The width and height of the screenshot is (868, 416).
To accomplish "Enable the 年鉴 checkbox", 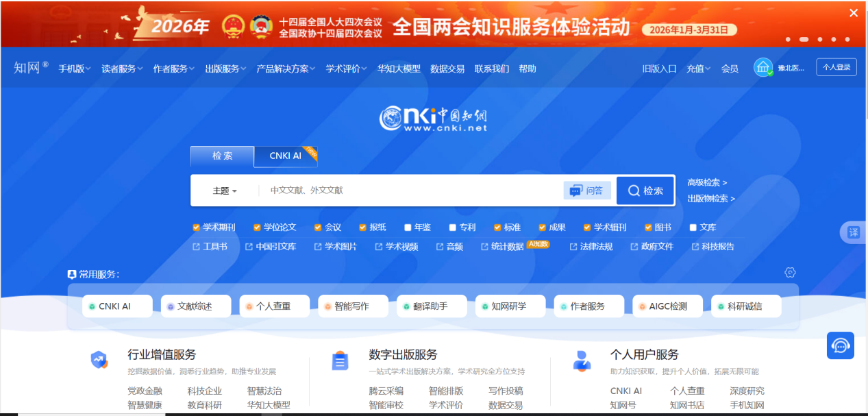I will coord(408,228).
